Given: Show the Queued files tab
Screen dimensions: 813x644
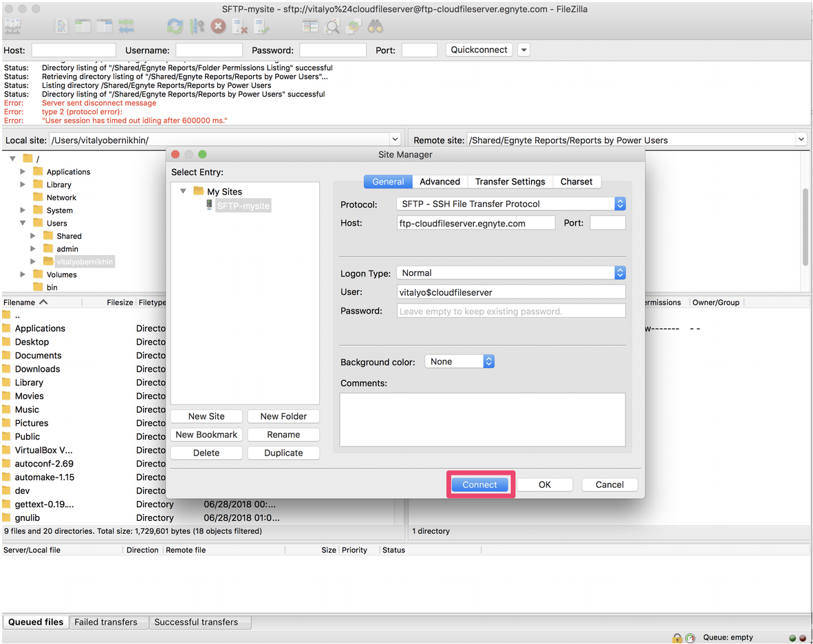Looking at the screenshot, I should (x=36, y=622).
